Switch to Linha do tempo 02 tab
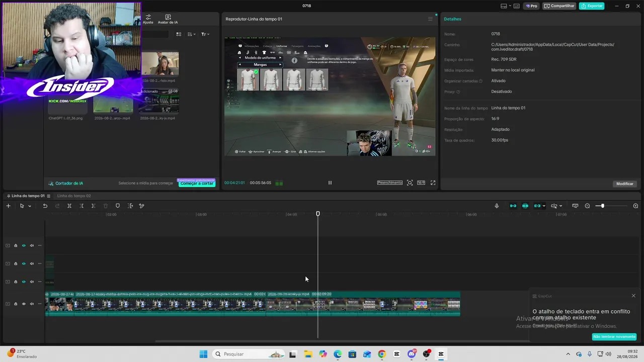 point(74,196)
